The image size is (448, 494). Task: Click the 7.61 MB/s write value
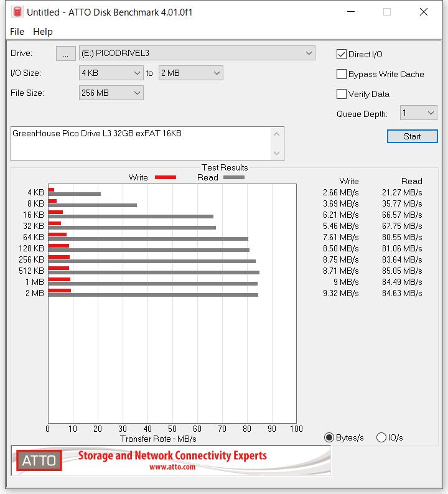click(x=340, y=237)
